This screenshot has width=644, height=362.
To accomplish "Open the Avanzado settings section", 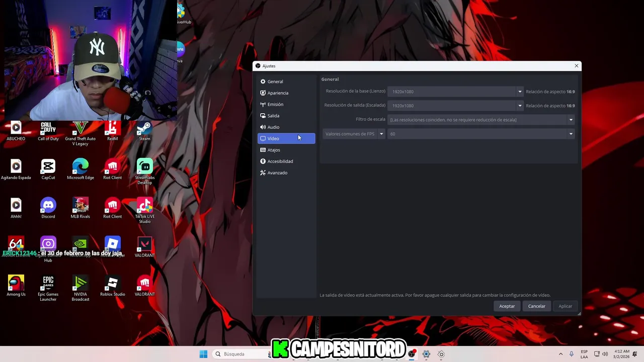I will [x=286, y=172].
